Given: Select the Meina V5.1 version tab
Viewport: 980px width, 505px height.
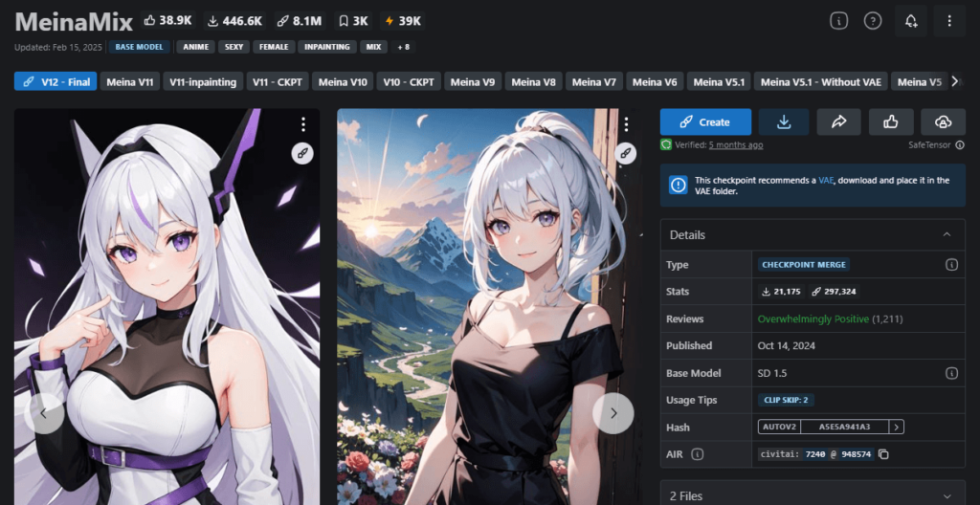Looking at the screenshot, I should pyautogui.click(x=719, y=81).
